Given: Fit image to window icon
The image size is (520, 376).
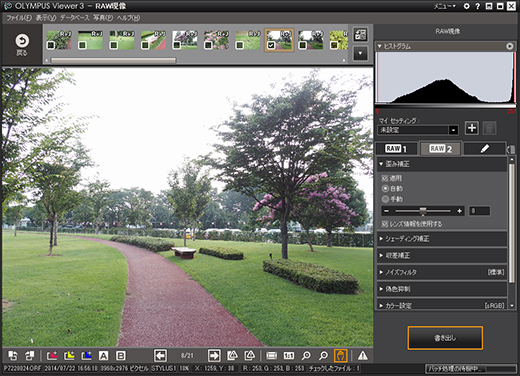Looking at the screenshot, I should pos(272,356).
